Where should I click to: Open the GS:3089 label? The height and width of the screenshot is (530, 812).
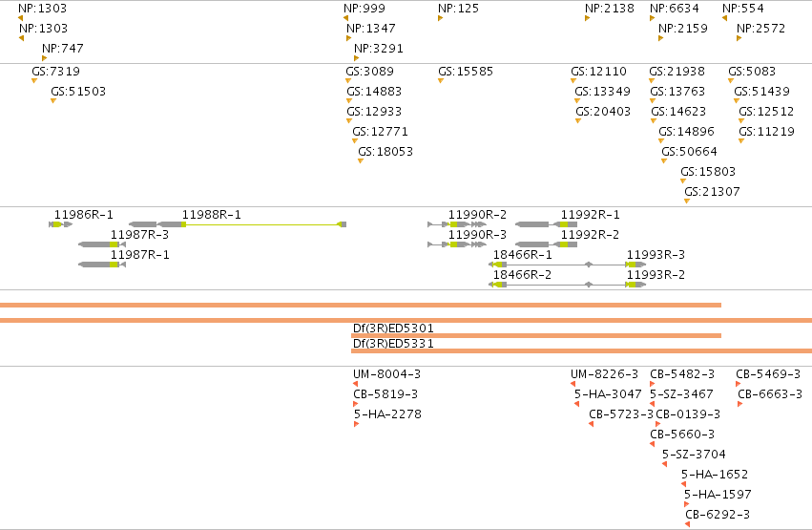370,72
